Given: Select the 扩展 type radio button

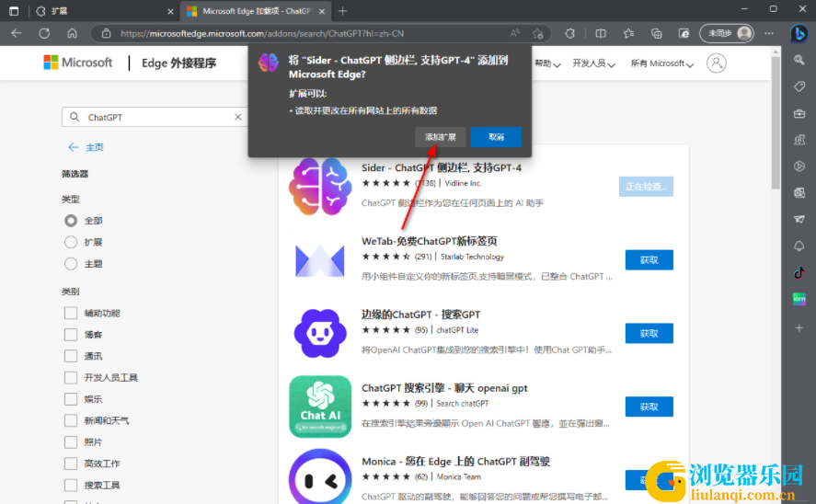Looking at the screenshot, I should (71, 243).
